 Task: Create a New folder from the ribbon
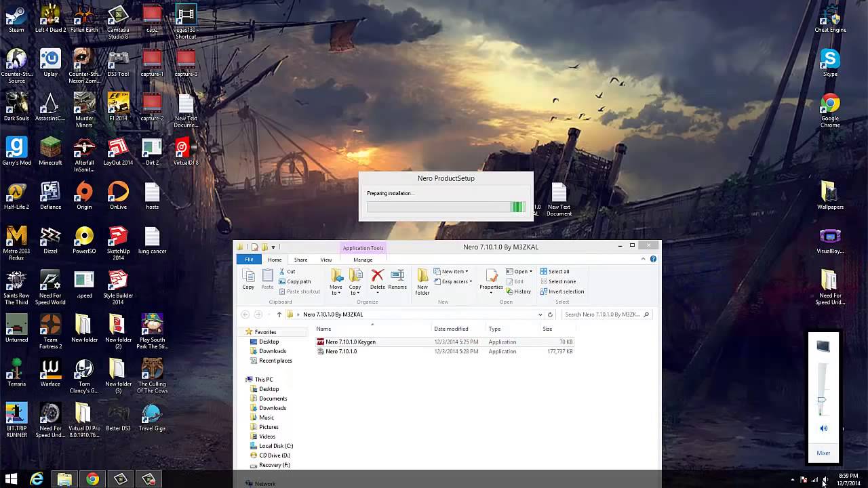422,281
